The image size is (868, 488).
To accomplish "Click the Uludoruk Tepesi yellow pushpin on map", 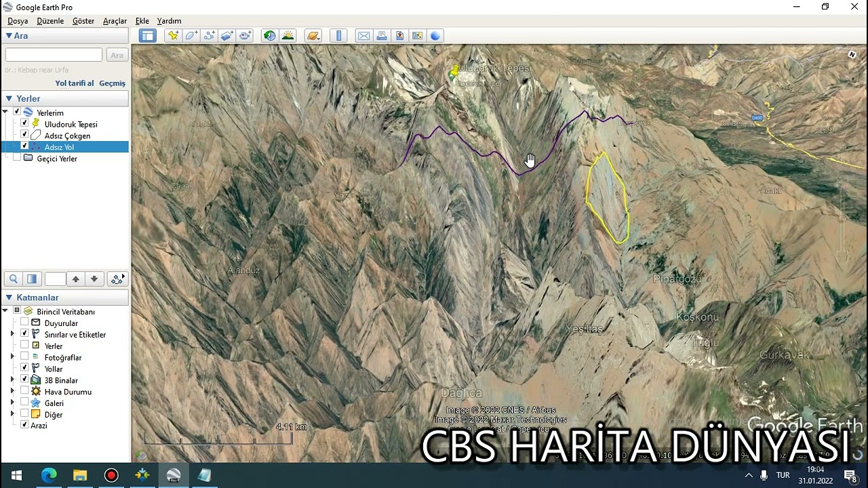I will pyautogui.click(x=454, y=70).
